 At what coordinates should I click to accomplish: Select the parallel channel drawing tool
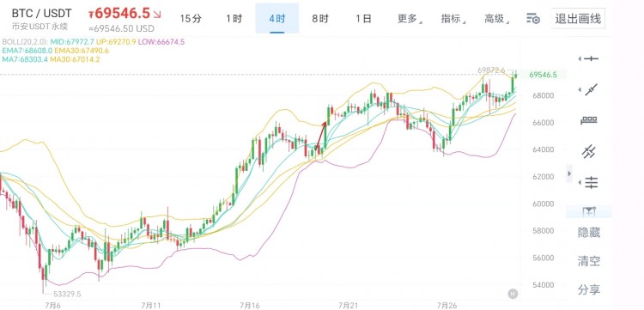[589, 151]
